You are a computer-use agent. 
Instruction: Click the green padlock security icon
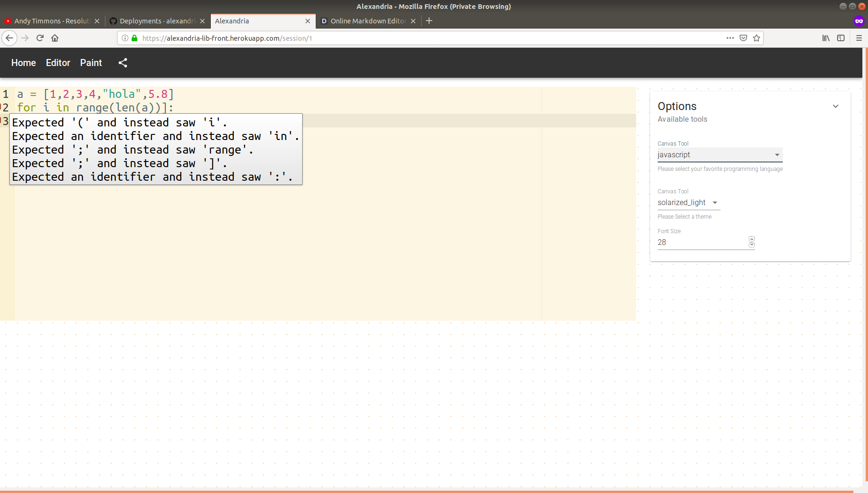(x=134, y=38)
